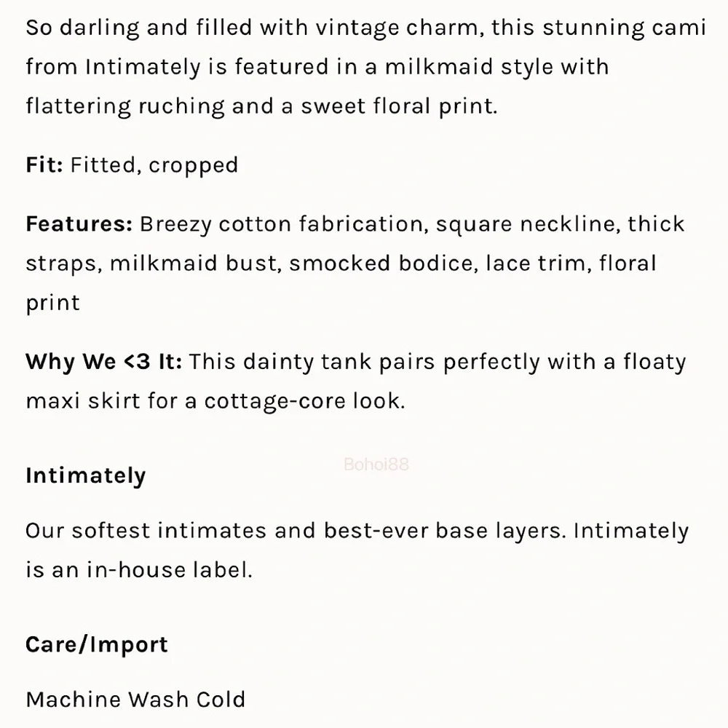Click the Machine Wash Cold text
The width and height of the screenshot is (728, 728).
(x=135, y=700)
